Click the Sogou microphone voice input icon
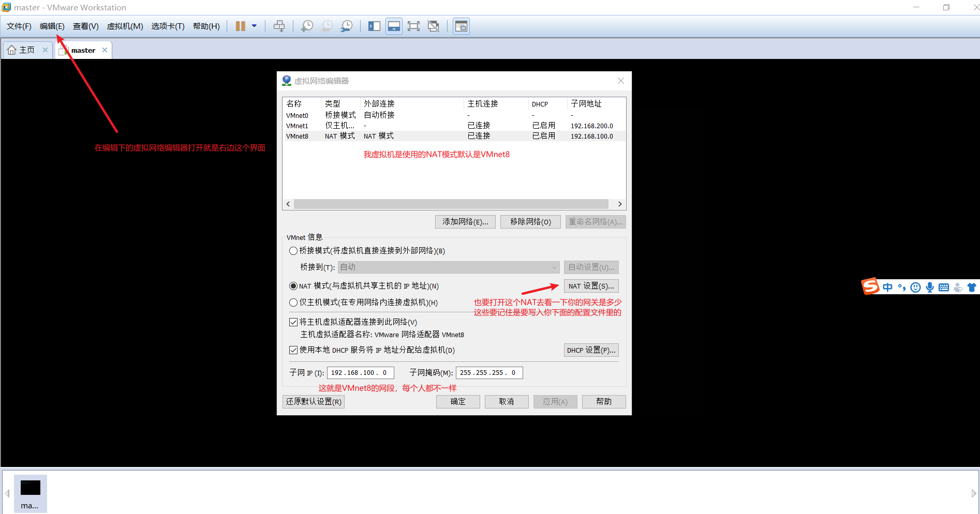The width and height of the screenshot is (980, 514). (930, 288)
